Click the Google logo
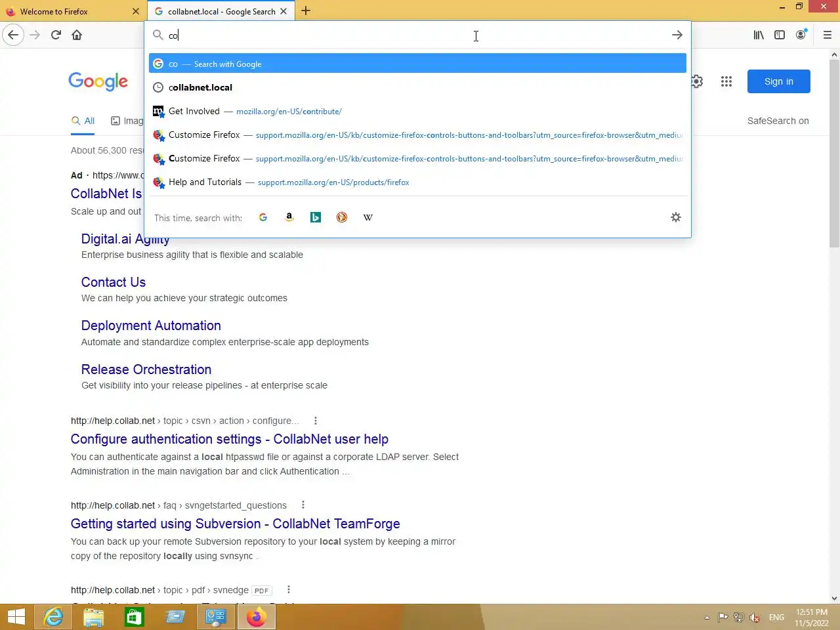Screen dimensions: 840x630 98,81
